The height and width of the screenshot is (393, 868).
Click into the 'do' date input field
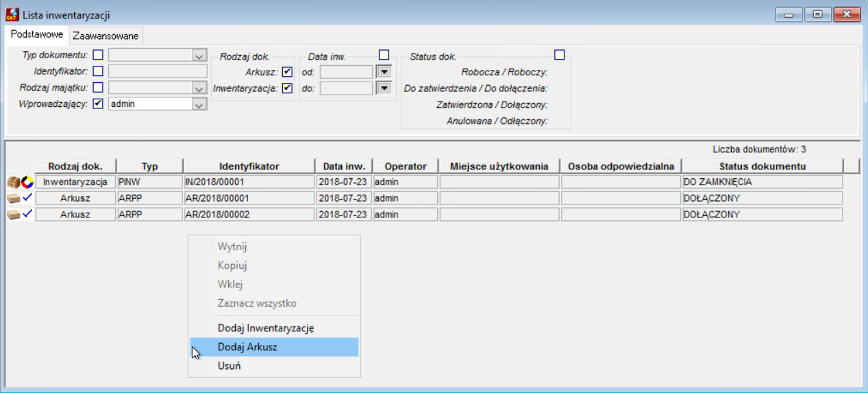pyautogui.click(x=346, y=88)
